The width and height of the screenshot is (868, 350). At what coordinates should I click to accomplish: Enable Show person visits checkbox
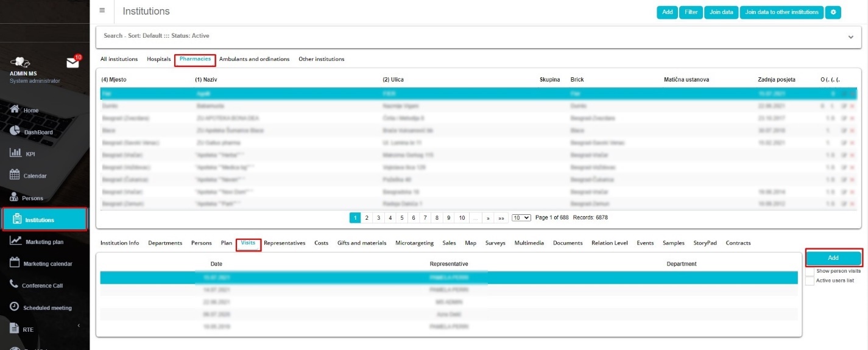tap(810, 271)
